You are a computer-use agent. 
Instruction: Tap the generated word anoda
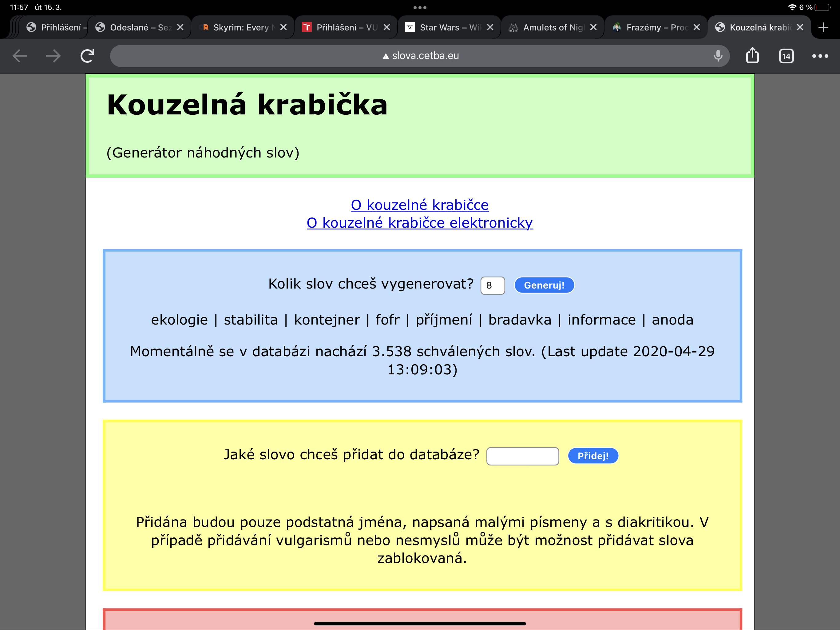[672, 320]
